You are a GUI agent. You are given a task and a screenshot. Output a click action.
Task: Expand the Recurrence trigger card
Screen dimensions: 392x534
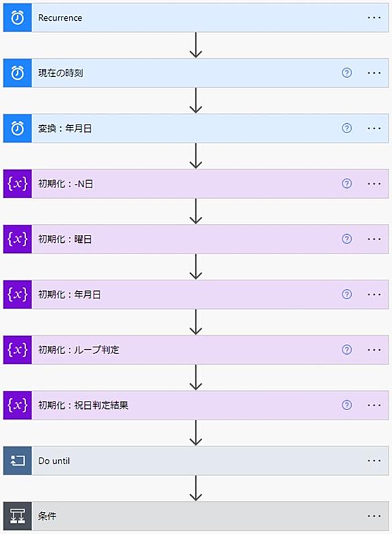click(x=196, y=17)
